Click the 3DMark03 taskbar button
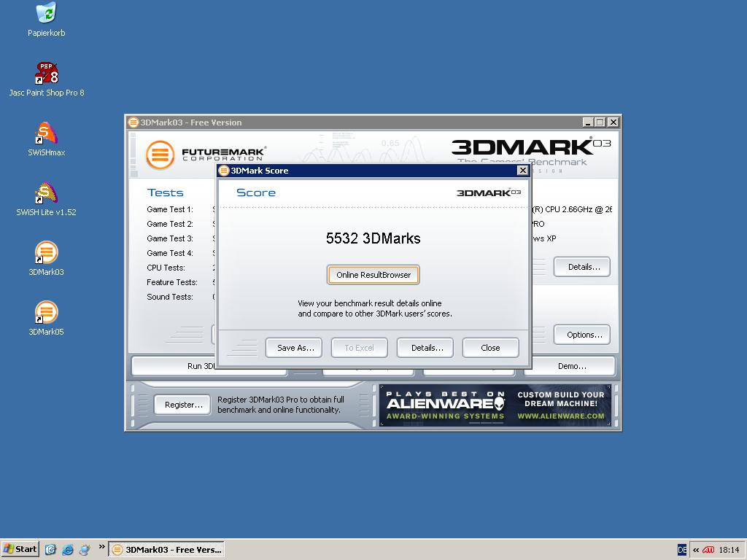The width and height of the screenshot is (747, 560). click(167, 550)
